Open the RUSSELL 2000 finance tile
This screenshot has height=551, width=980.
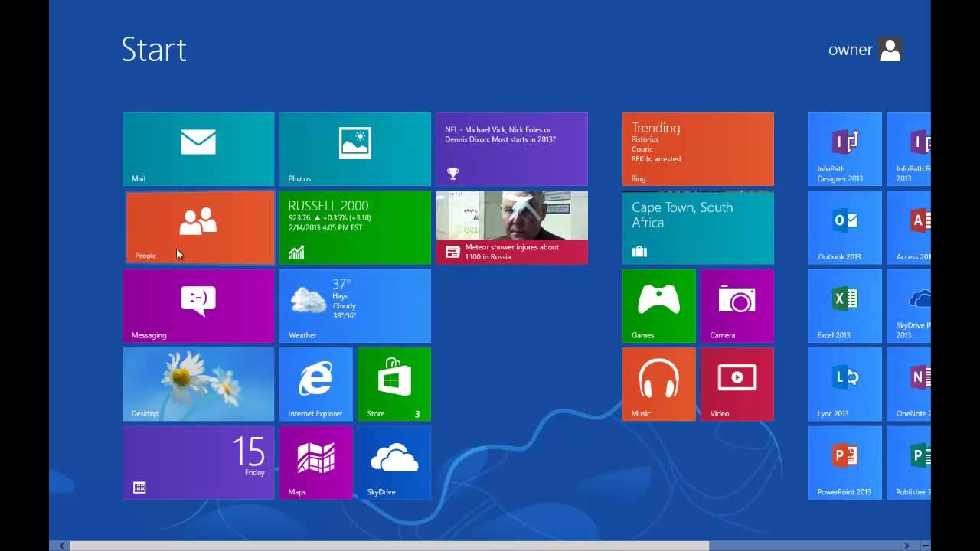tap(354, 227)
